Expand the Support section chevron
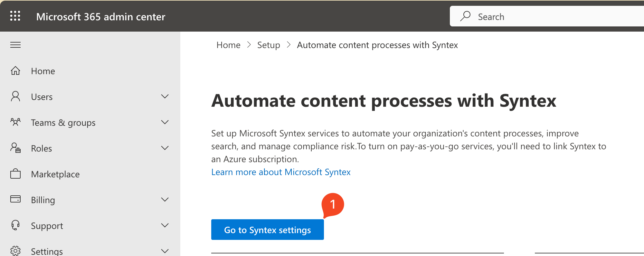644x256 pixels. tap(165, 225)
